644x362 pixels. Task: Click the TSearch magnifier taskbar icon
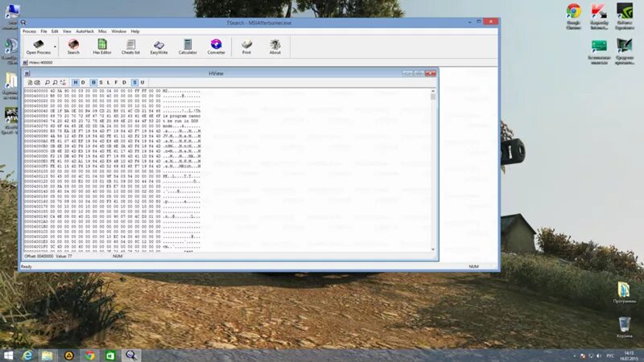(131, 356)
